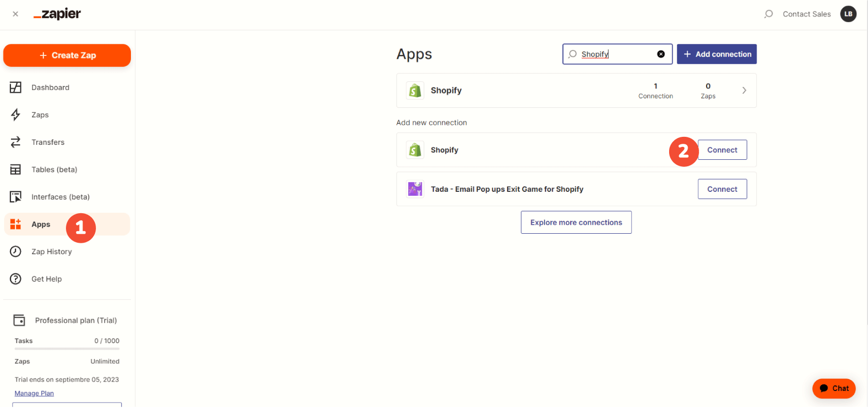Connect the Shopify app

pos(722,150)
